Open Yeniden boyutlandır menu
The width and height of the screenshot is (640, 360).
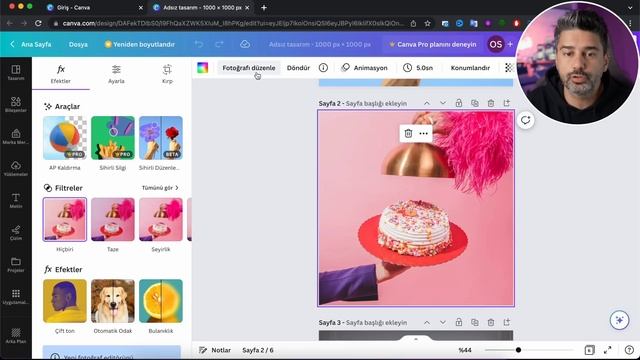coord(140,44)
